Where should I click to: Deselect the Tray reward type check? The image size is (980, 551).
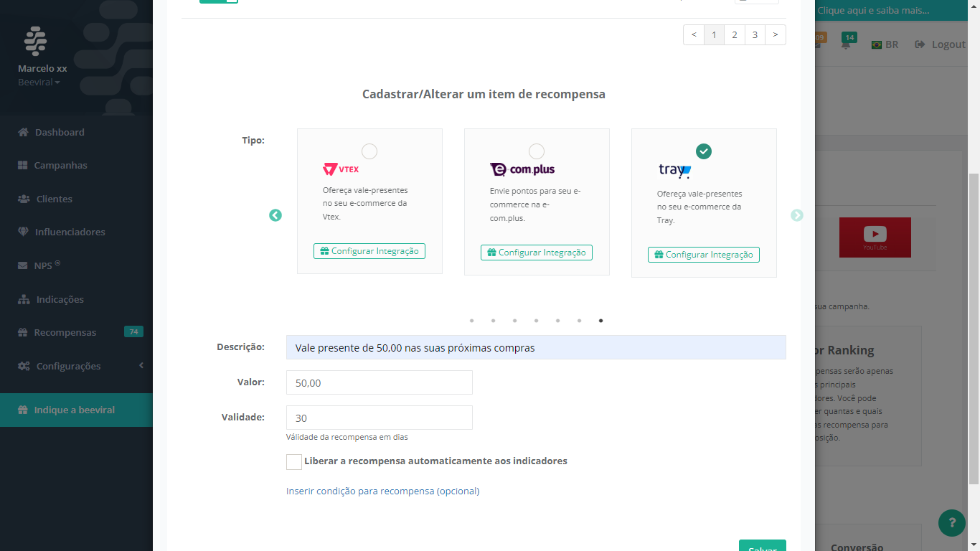pos(704,151)
